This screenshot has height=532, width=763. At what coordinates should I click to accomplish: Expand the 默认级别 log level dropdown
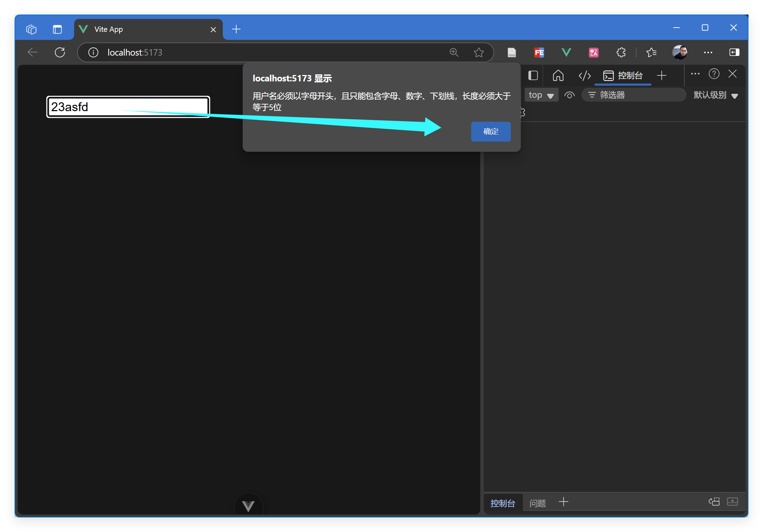[x=716, y=95]
